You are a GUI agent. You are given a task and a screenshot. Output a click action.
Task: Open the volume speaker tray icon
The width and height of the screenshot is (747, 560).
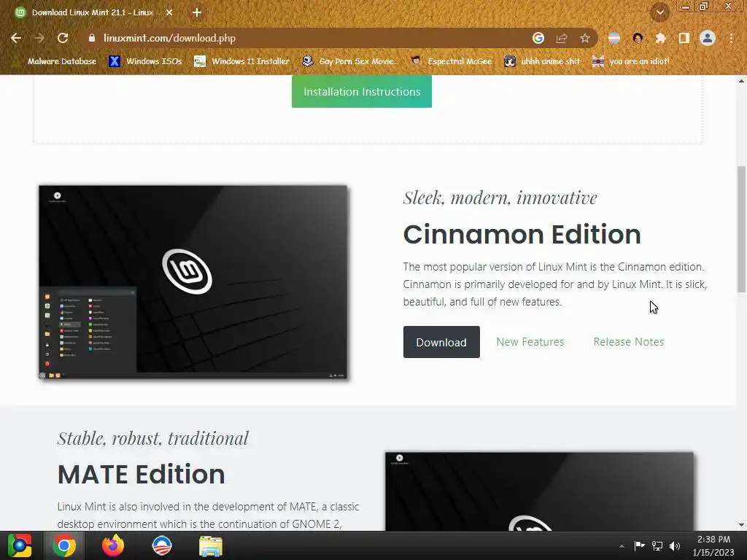[x=675, y=545]
